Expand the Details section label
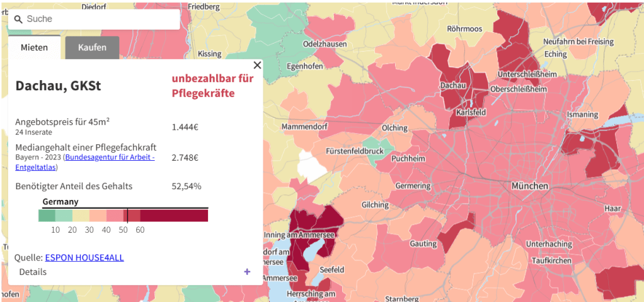 point(33,272)
